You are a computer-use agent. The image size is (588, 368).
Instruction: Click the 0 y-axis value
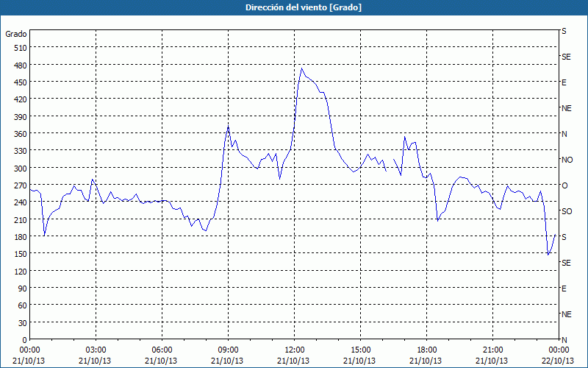point(25,340)
